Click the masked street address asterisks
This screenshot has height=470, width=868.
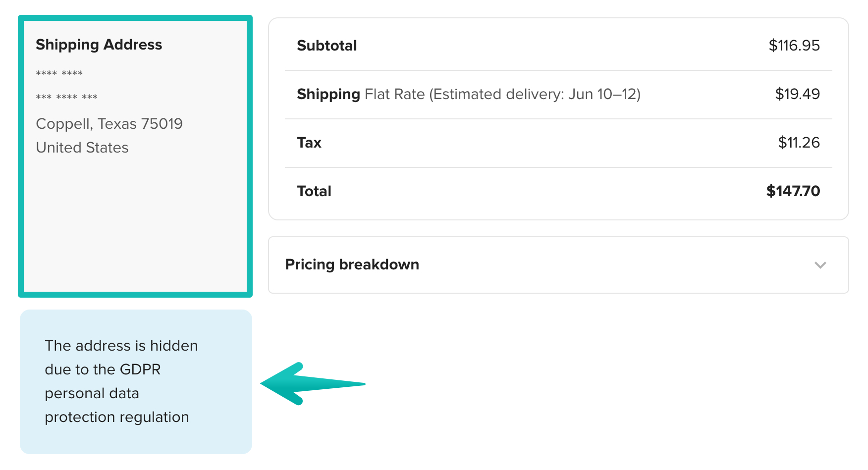click(x=66, y=97)
